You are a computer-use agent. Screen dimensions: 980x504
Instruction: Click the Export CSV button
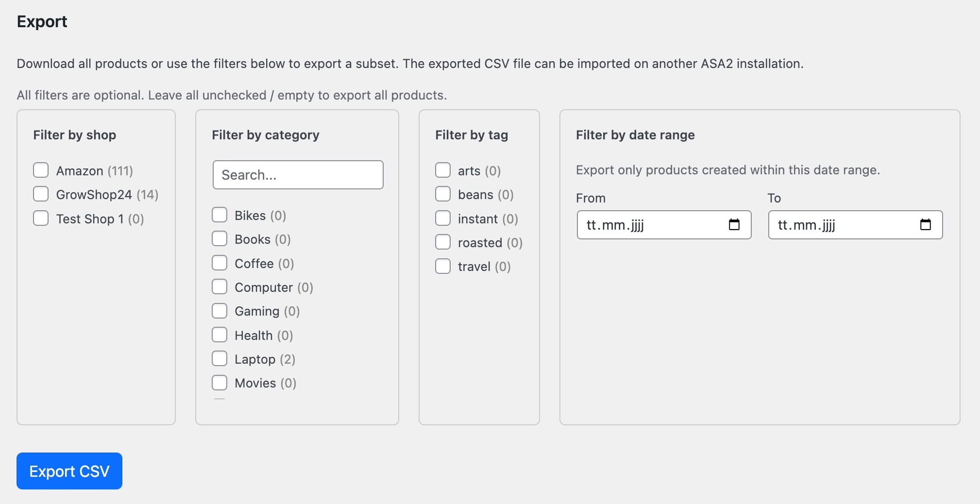click(69, 471)
